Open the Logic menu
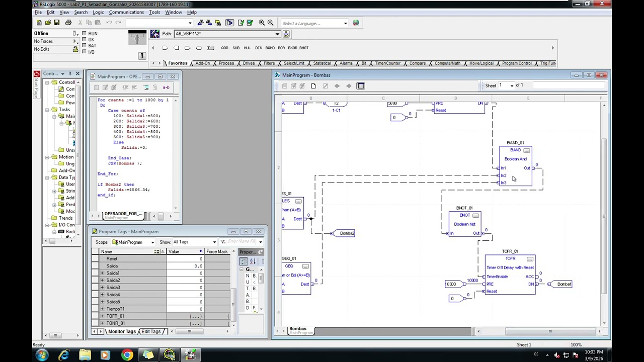 tap(98, 12)
